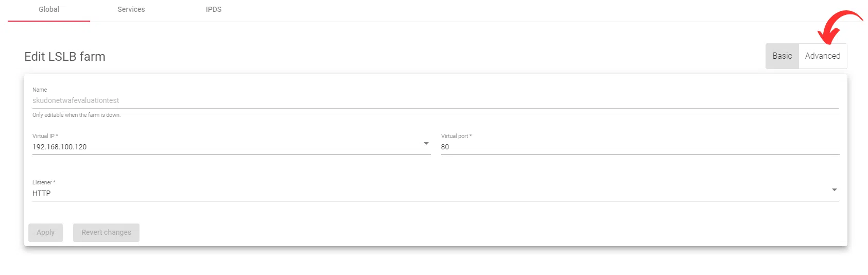Image resolution: width=868 pixels, height=275 pixels.
Task: Open the Services tab
Action: (x=131, y=10)
